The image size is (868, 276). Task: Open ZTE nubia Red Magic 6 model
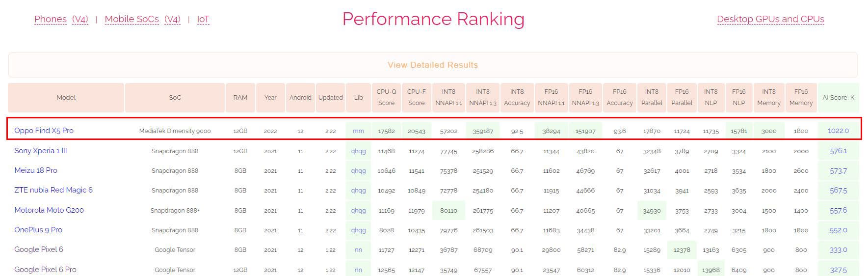(x=53, y=190)
